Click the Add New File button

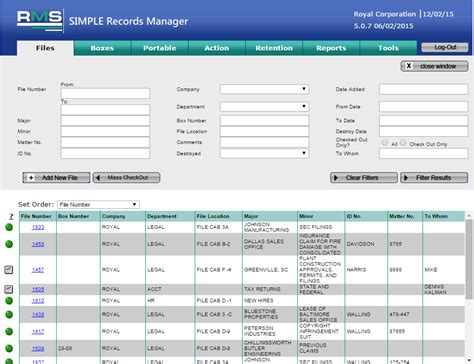point(56,178)
